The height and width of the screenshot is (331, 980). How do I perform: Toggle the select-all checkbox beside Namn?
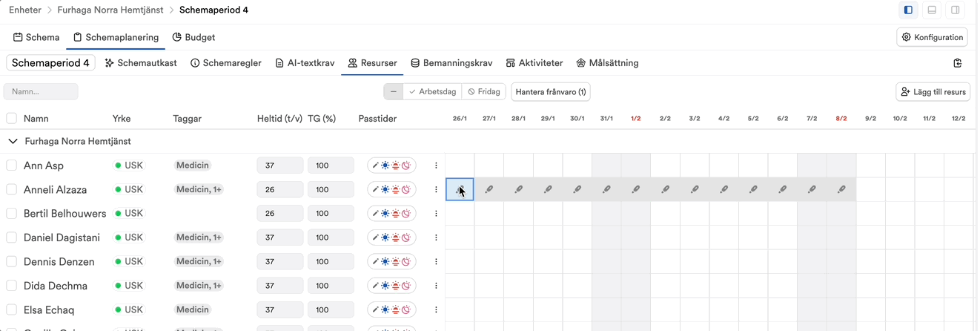(11, 118)
